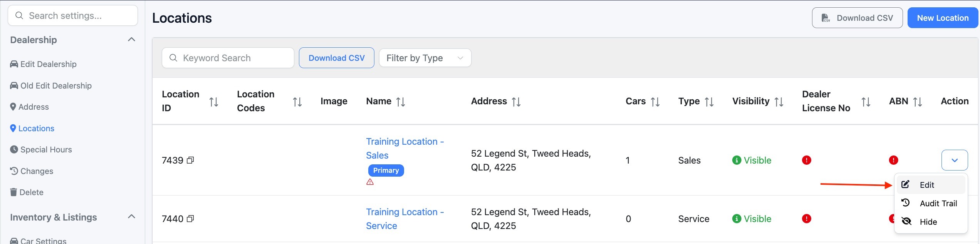Sort table by Address column
Viewport: 980px width, 244px height.
(516, 102)
